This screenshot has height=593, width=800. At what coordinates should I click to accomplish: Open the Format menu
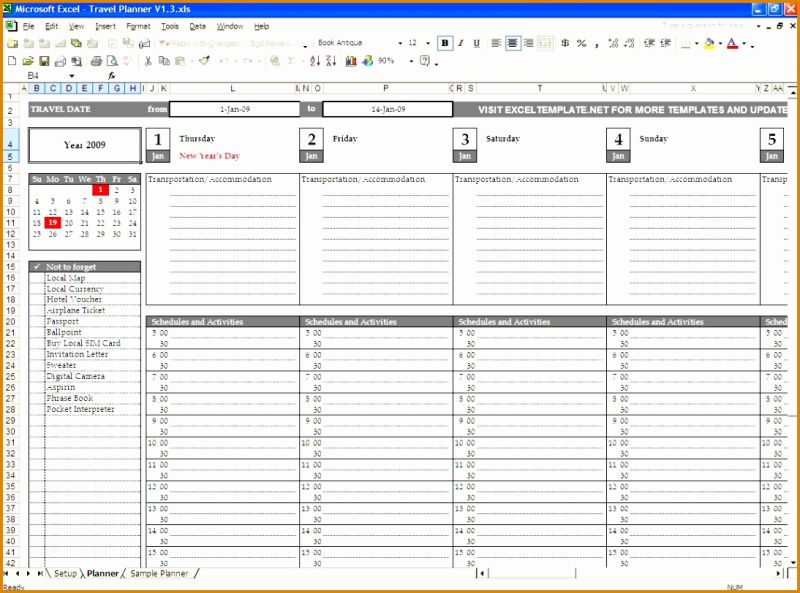click(138, 26)
